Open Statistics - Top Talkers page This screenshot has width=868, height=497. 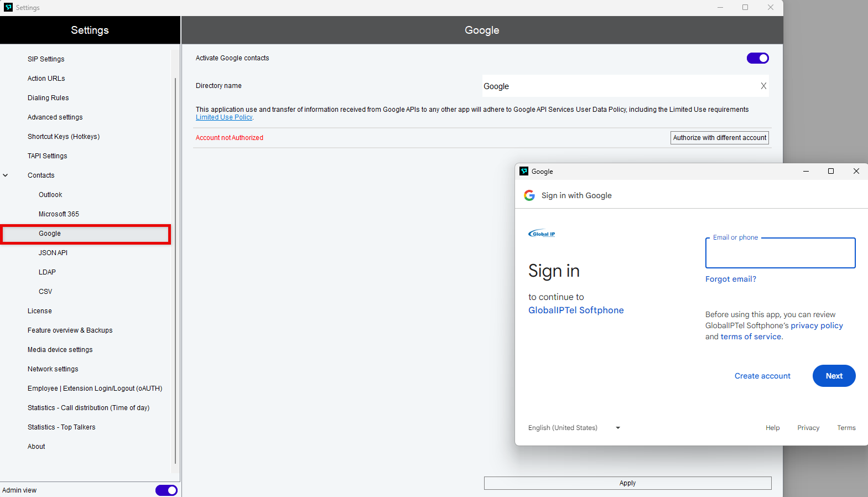(61, 427)
